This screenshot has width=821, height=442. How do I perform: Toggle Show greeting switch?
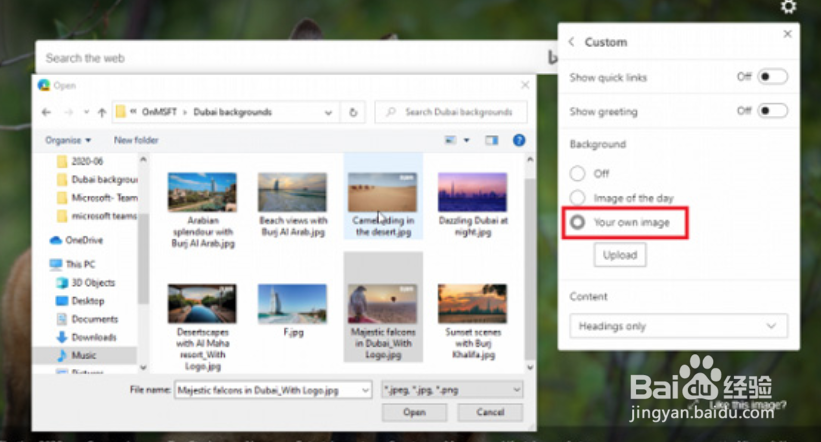point(772,111)
